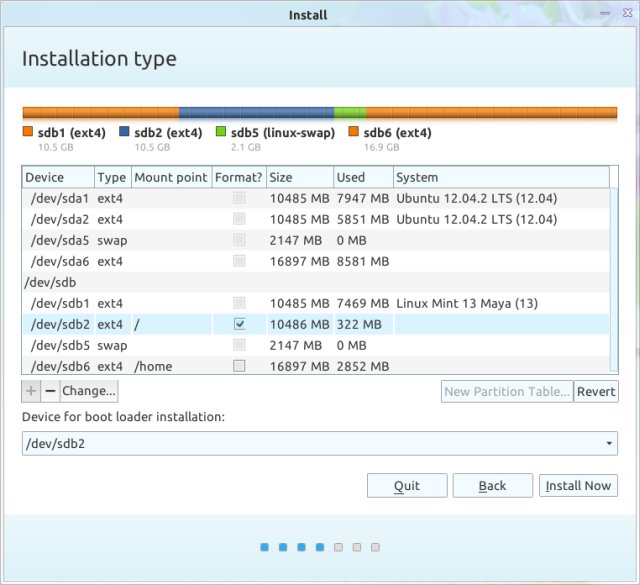Select /dev/sda6 row
This screenshot has height=585, width=640.
pos(316,261)
